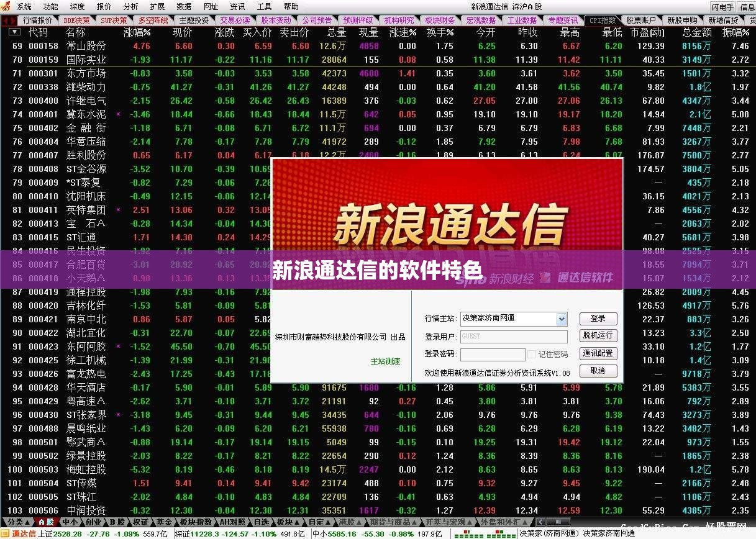Image resolution: width=756 pixels, height=539 pixels.
Task: Open the column header triangle dropdown before 代码
Action: pyautogui.click(x=14, y=32)
